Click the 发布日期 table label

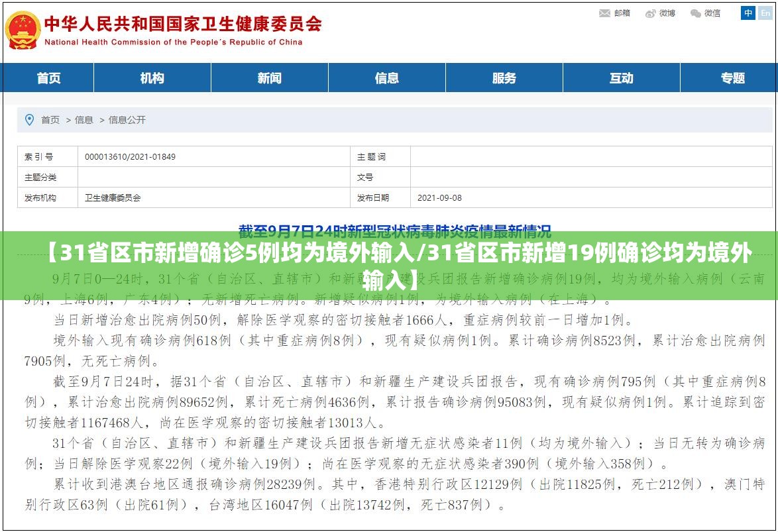[372, 197]
